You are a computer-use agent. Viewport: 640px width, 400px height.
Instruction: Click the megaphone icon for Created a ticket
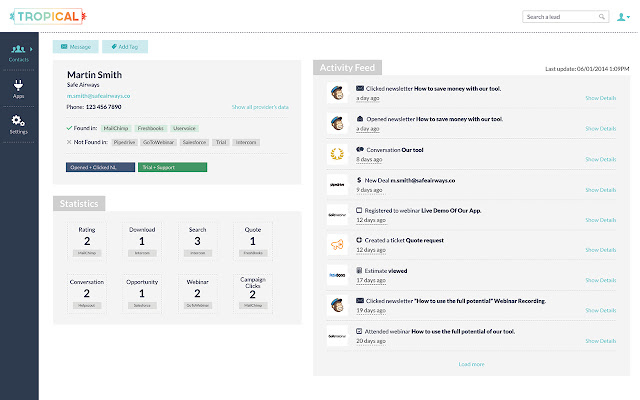[337, 245]
